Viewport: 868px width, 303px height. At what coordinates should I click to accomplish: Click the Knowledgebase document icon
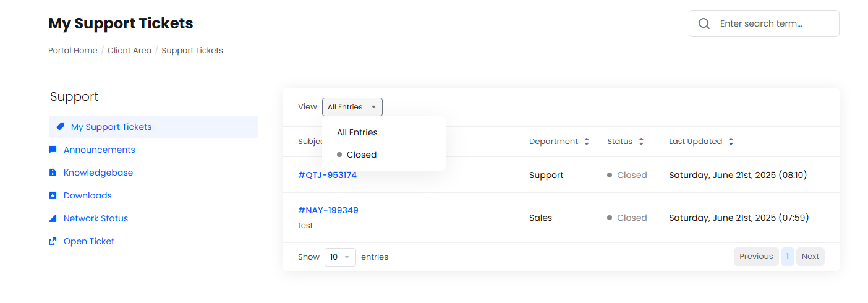pos(53,173)
